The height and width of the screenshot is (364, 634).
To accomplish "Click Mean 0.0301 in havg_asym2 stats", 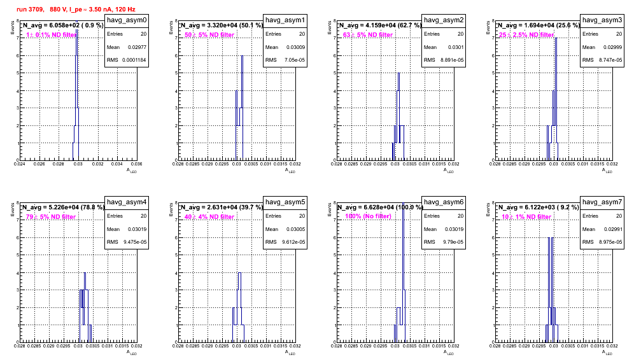I will click(x=444, y=47).
